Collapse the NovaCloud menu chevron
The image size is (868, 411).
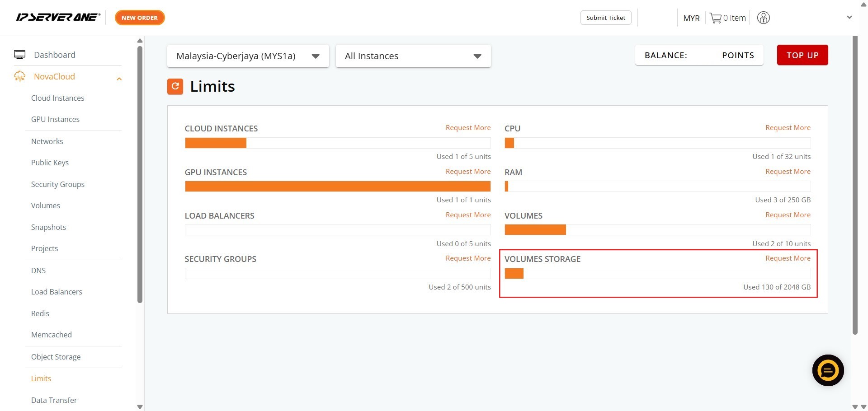click(119, 79)
